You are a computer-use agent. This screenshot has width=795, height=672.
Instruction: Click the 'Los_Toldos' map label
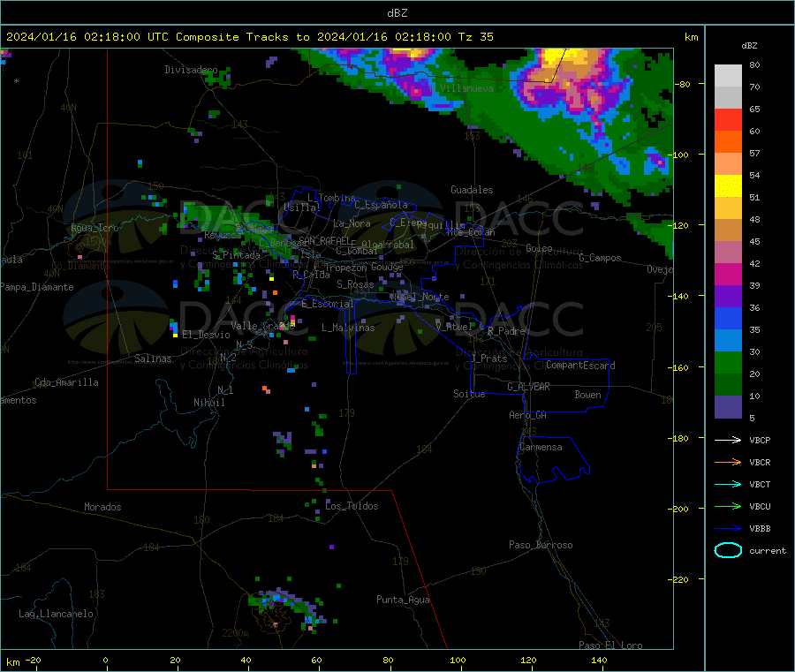[x=352, y=506]
